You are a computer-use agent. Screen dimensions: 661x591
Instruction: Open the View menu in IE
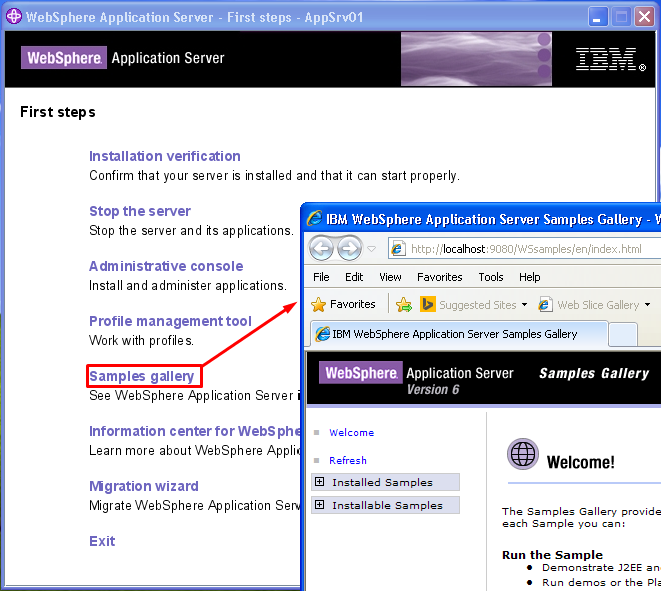[x=390, y=277]
